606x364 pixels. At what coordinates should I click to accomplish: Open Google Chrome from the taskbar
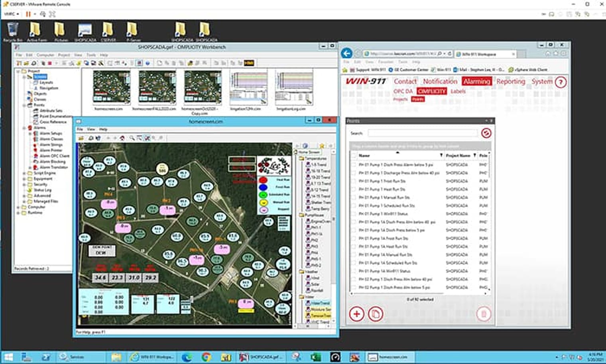tap(206, 357)
